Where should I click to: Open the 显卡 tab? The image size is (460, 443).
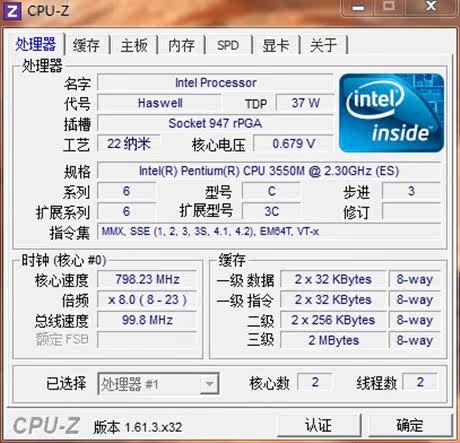(x=275, y=45)
